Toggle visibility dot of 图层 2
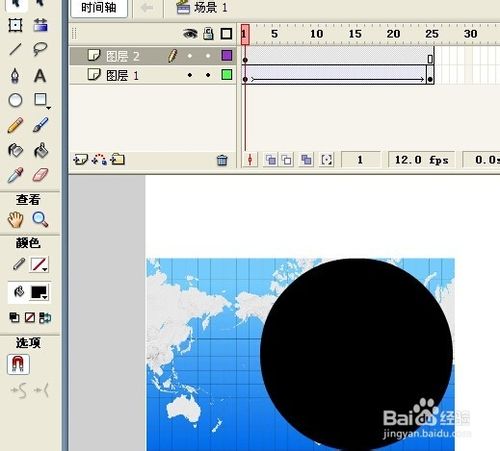500x451 pixels. point(190,56)
